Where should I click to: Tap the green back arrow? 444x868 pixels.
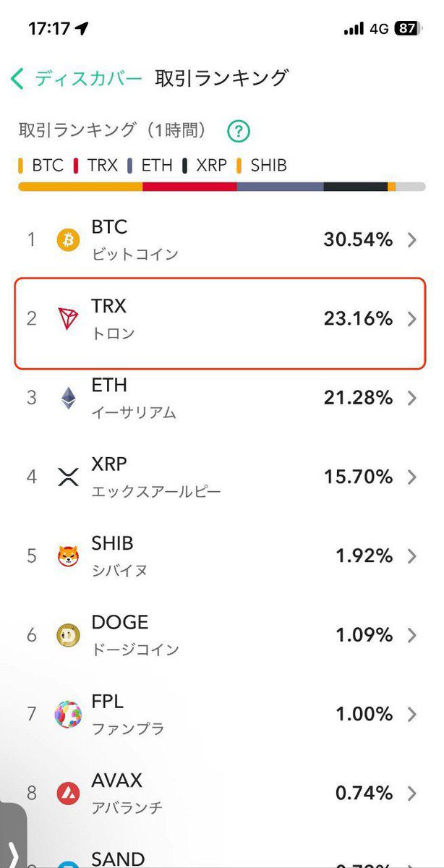[18, 78]
